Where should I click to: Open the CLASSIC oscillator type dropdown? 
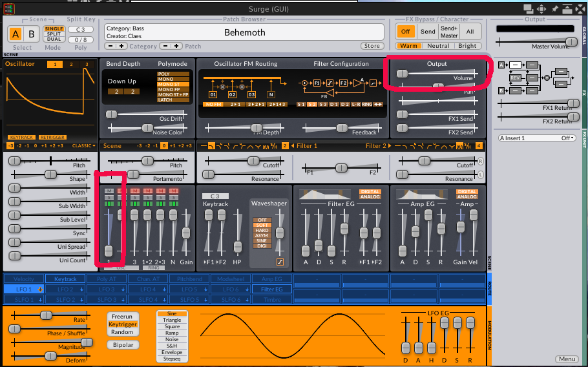83,146
